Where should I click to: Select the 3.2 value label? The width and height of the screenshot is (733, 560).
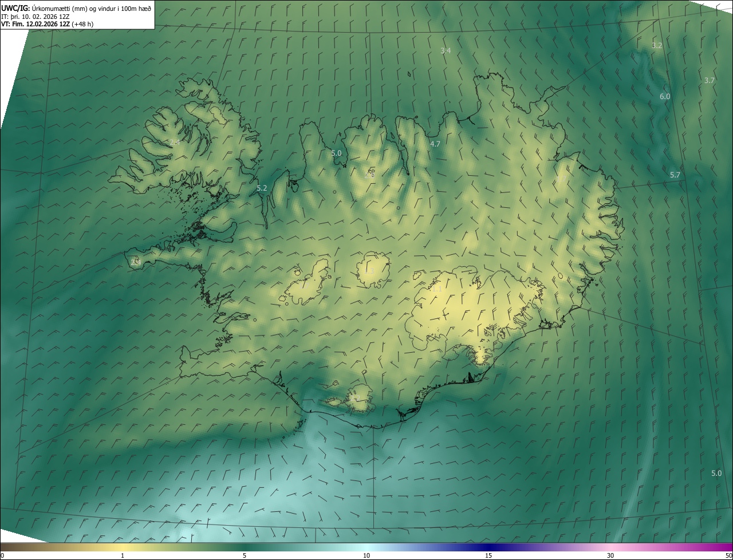[657, 45]
